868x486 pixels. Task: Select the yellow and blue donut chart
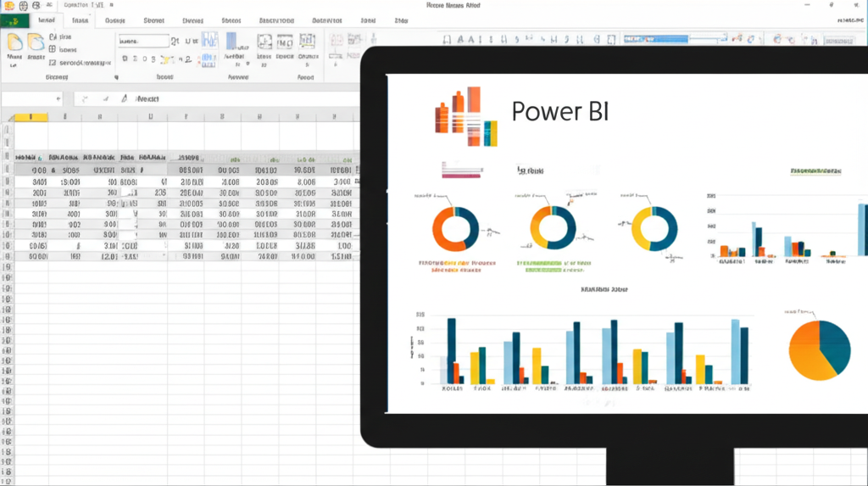click(654, 228)
